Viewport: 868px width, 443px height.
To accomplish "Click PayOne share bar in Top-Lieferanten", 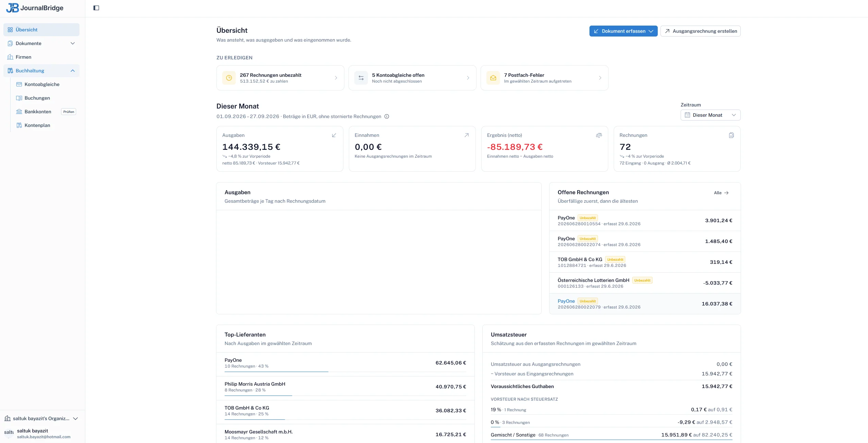I will pyautogui.click(x=345, y=372).
